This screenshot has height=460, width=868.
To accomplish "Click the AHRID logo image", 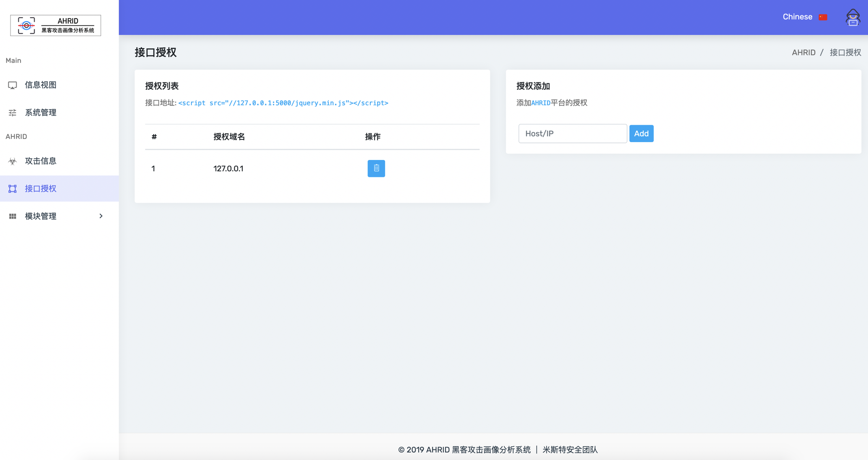I will [x=55, y=26].
